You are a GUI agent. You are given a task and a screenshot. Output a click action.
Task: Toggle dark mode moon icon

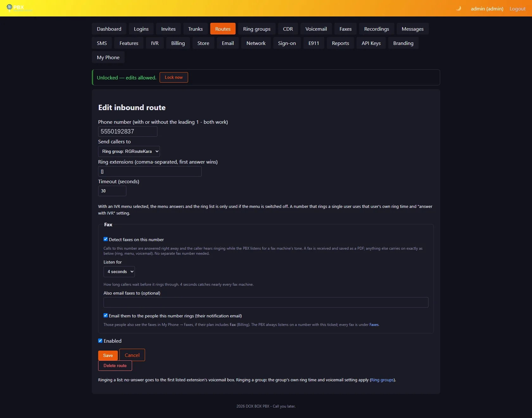coord(458,9)
